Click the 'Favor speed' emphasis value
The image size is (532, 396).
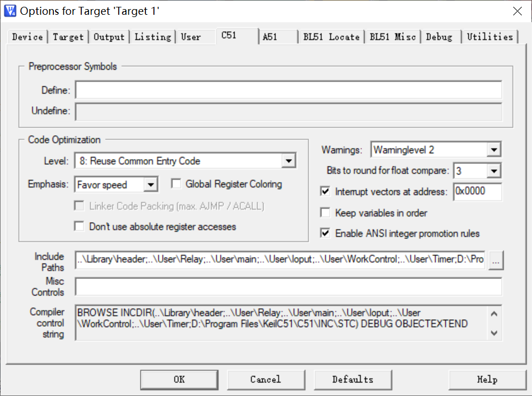tap(102, 185)
